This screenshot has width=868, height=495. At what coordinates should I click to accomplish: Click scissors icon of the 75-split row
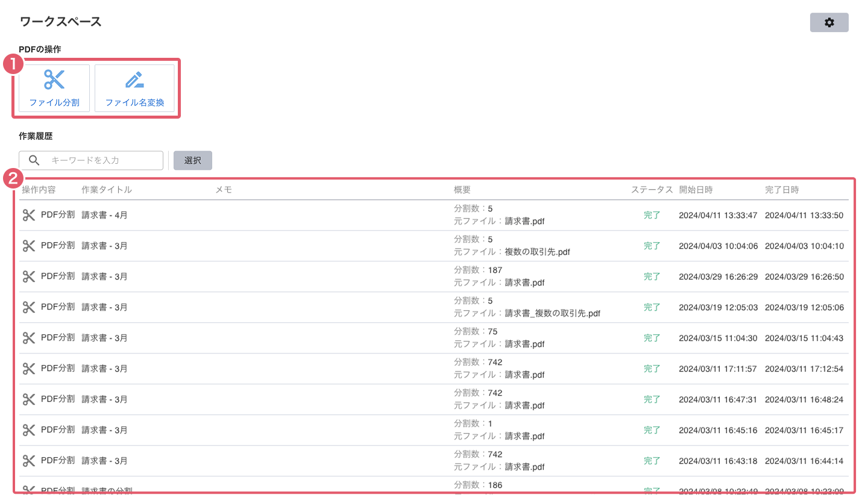pyautogui.click(x=29, y=338)
